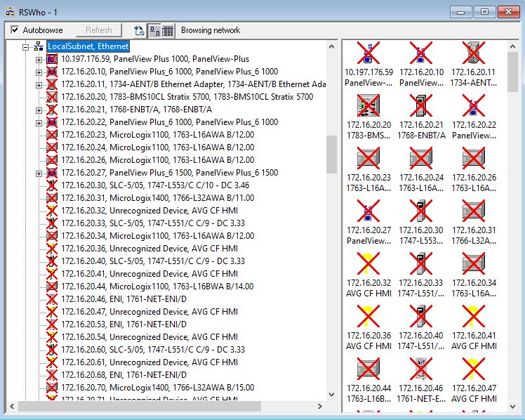Collapse the LocalSubnet, Ethernet node
Viewport: 525px width, 420px height.
(26, 46)
